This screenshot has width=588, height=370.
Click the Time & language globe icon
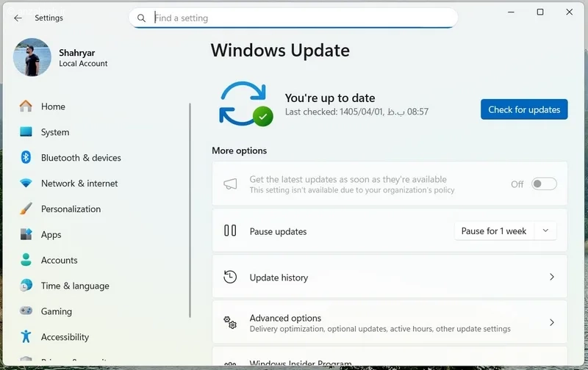(26, 286)
